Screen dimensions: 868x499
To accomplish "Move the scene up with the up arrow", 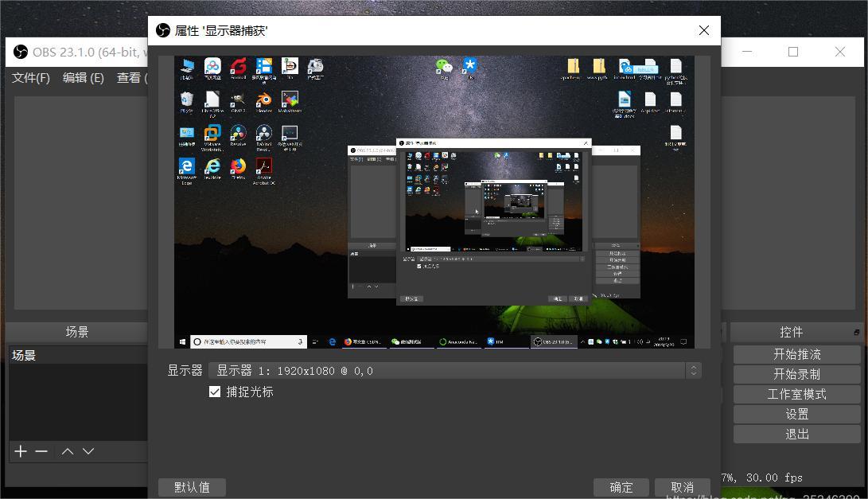I will (68, 451).
